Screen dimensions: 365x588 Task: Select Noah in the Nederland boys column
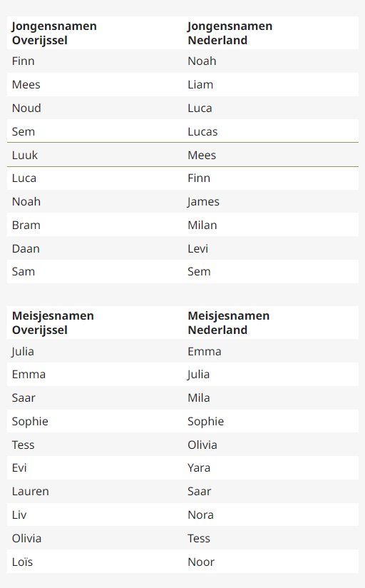(202, 61)
